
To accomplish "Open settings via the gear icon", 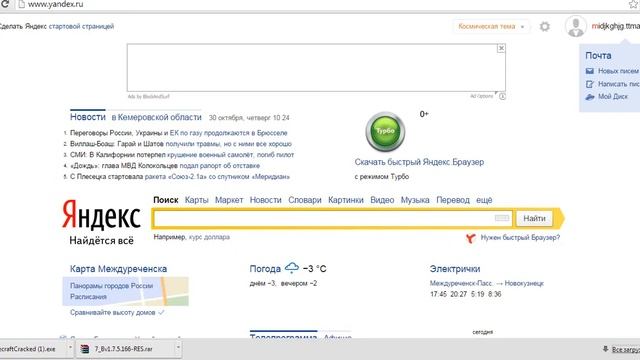I will (544, 27).
